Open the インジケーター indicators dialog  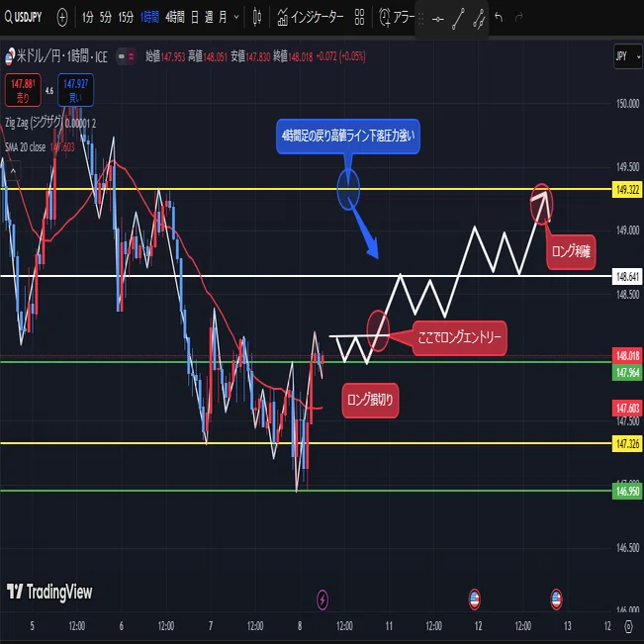310,17
